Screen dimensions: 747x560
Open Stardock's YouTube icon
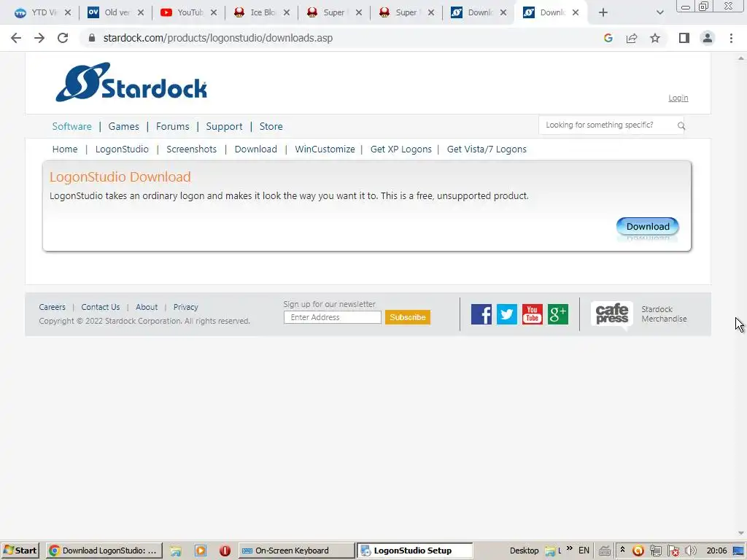[x=532, y=314]
